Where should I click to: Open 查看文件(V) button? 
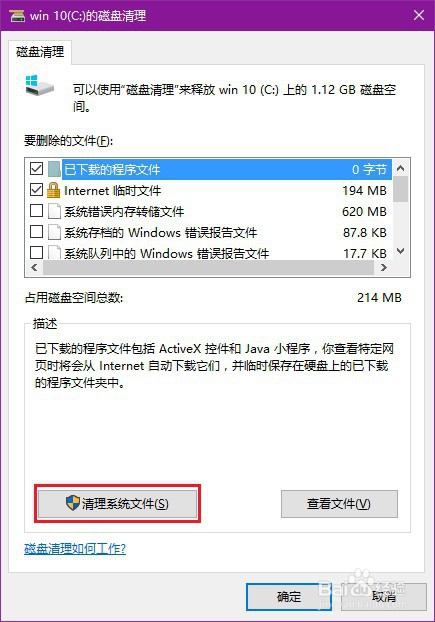click(339, 504)
